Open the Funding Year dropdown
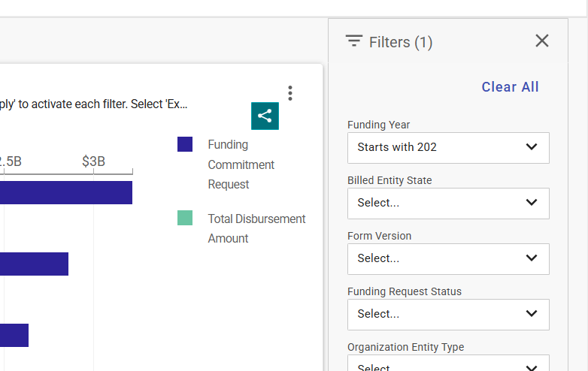Viewport: 588px width, 371px height. click(x=448, y=147)
